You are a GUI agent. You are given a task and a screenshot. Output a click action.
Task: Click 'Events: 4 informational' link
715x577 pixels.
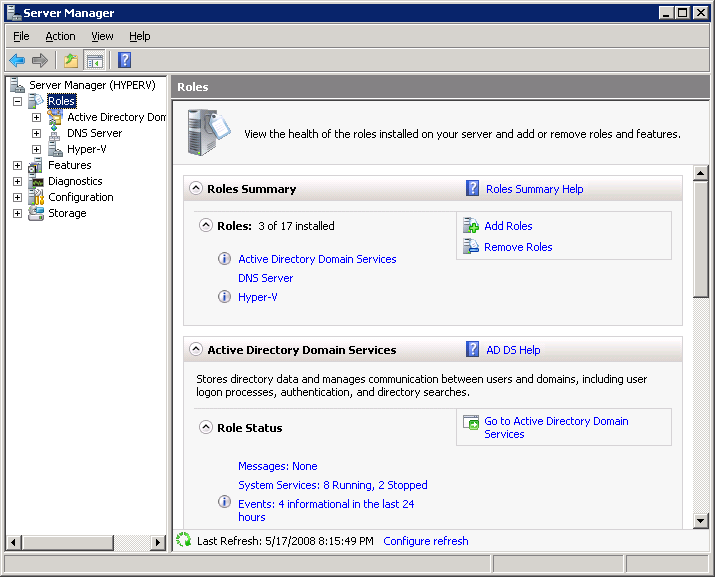[x=326, y=510]
